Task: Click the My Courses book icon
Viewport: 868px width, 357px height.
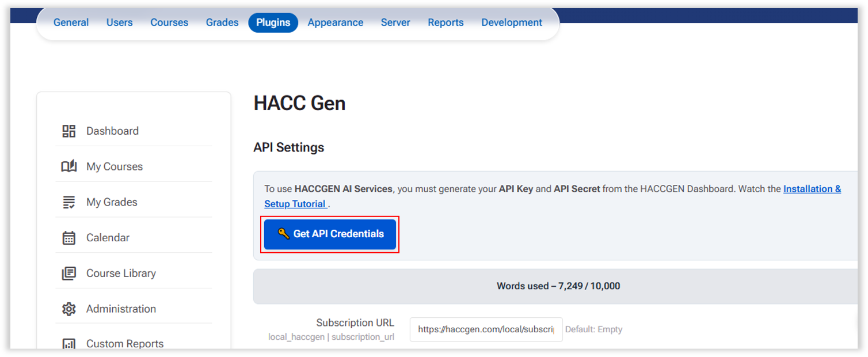Action: pos(69,166)
